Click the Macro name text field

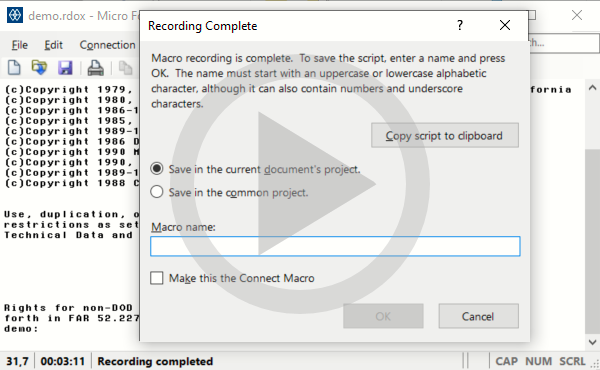[x=335, y=246]
